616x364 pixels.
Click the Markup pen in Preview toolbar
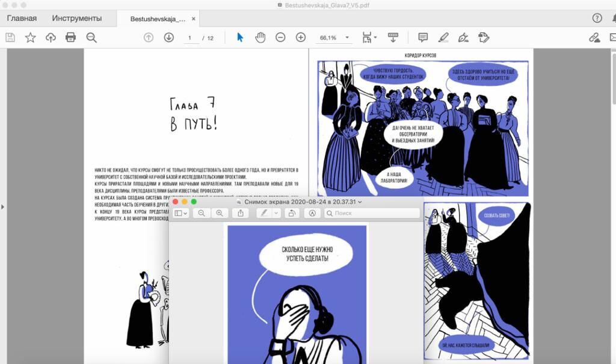click(x=265, y=213)
